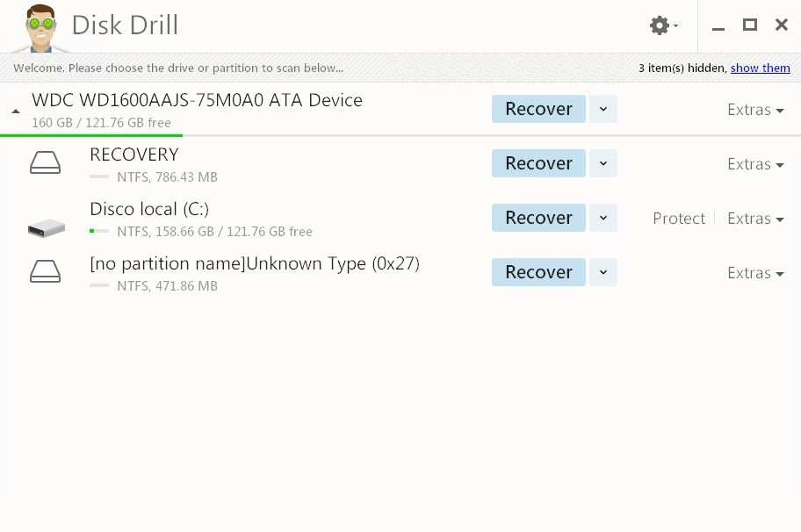This screenshot has height=532, width=801.
Task: Collapse the WDC WD1600AAJS device tree
Action: (x=16, y=111)
